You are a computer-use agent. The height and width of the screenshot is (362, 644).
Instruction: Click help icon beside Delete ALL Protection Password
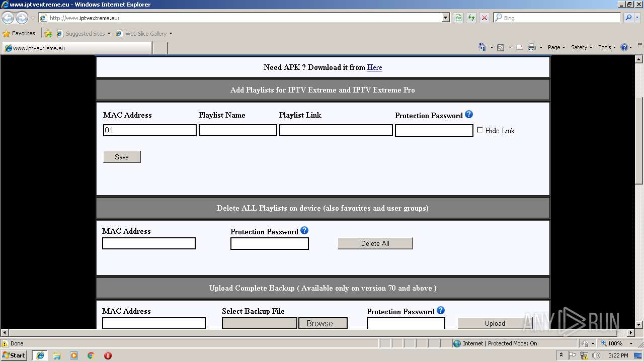(304, 231)
